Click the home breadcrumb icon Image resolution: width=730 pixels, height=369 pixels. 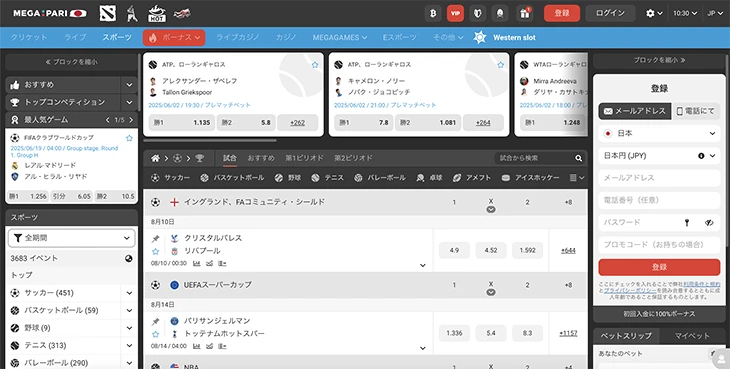pyautogui.click(x=155, y=159)
